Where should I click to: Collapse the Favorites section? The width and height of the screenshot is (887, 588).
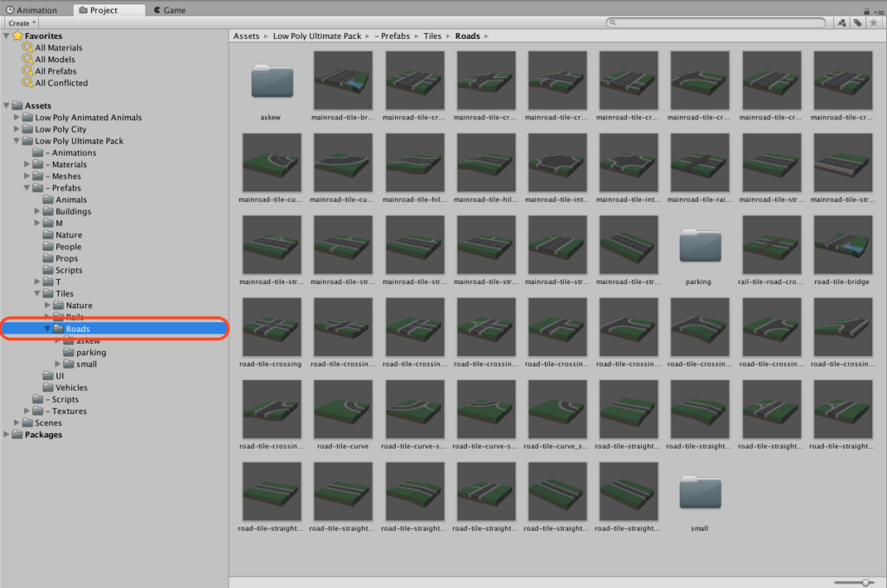pyautogui.click(x=7, y=36)
